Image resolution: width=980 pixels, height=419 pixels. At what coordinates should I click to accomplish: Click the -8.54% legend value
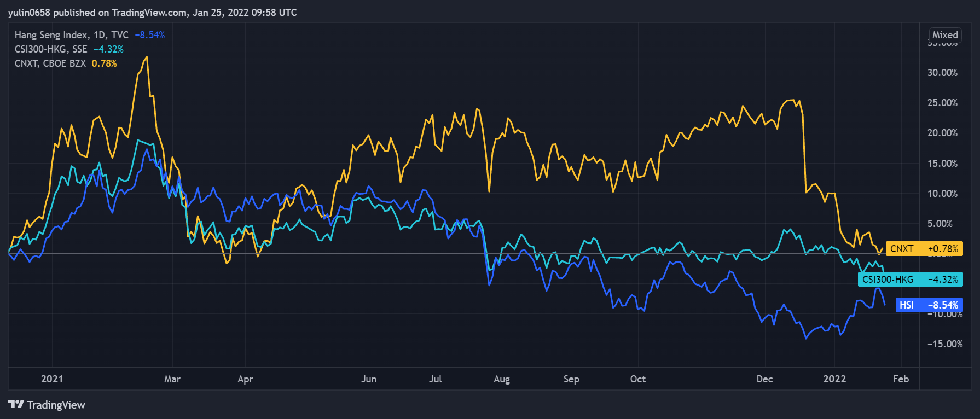tap(149, 35)
